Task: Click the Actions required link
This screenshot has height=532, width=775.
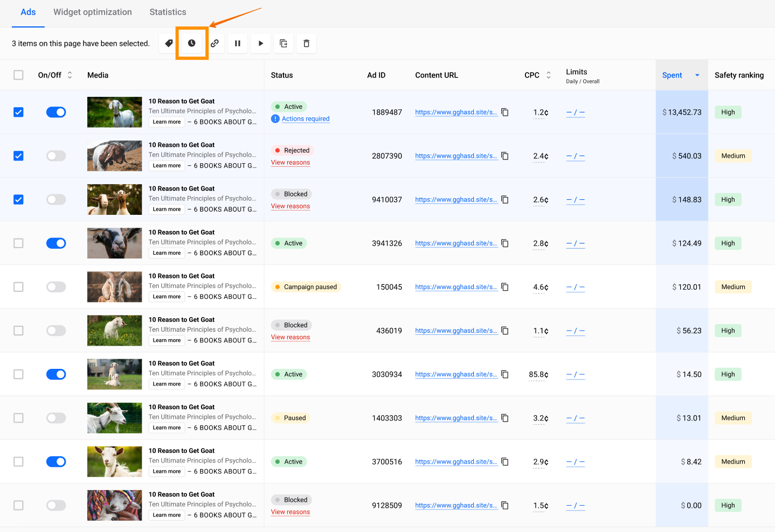Action: coord(306,119)
